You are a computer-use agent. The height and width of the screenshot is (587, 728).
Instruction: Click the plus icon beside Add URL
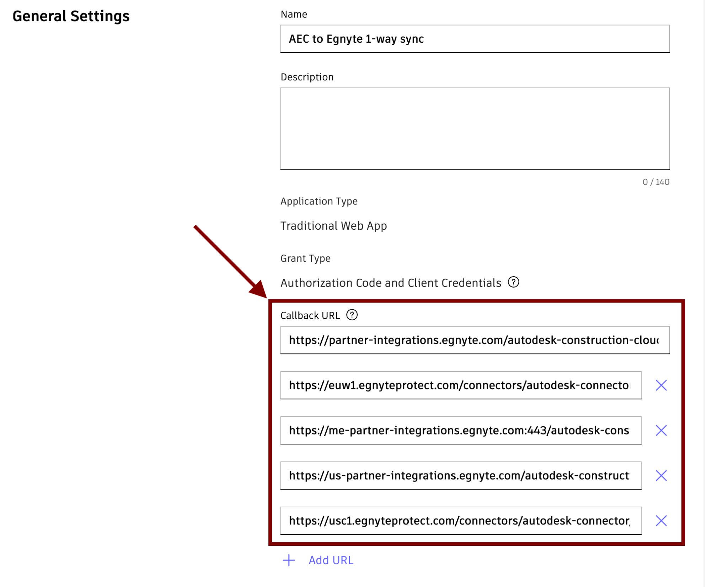[x=289, y=560]
